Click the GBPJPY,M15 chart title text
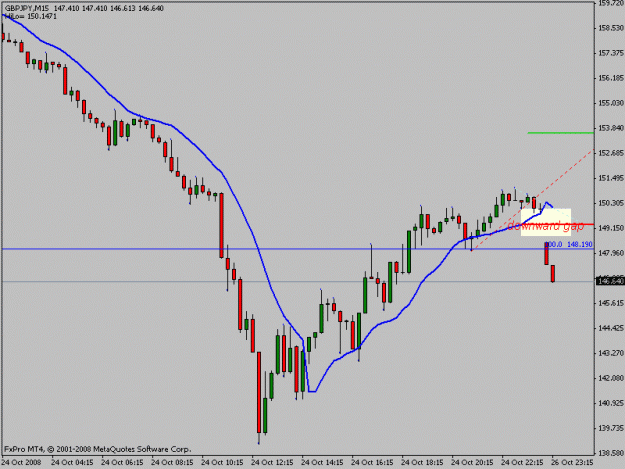Screen dimensions: 625x469 click(x=29, y=8)
